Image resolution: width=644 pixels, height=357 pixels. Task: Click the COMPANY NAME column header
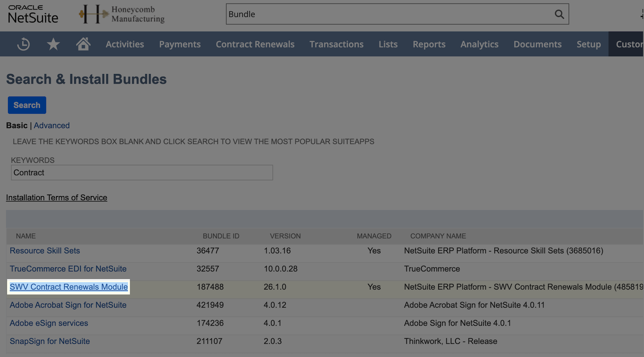point(438,236)
